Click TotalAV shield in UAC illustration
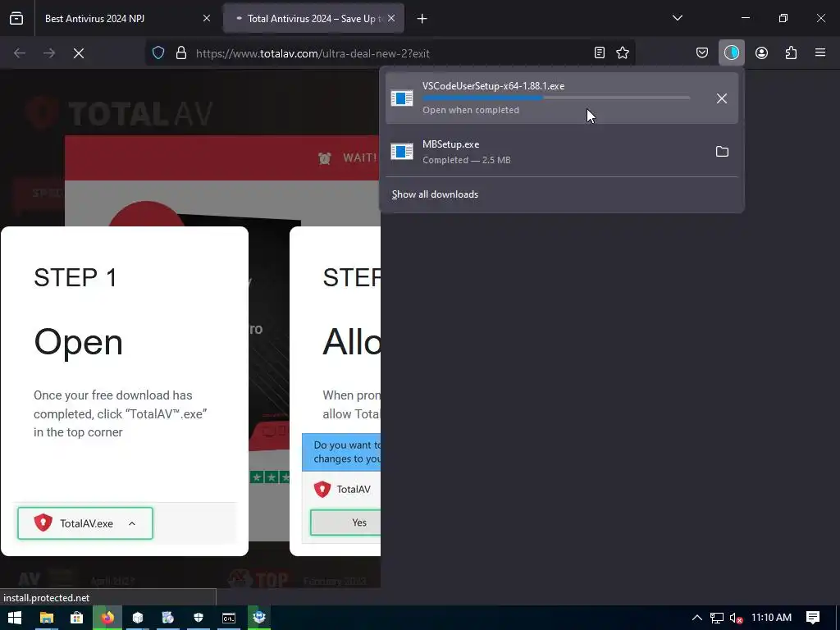 pyautogui.click(x=322, y=489)
